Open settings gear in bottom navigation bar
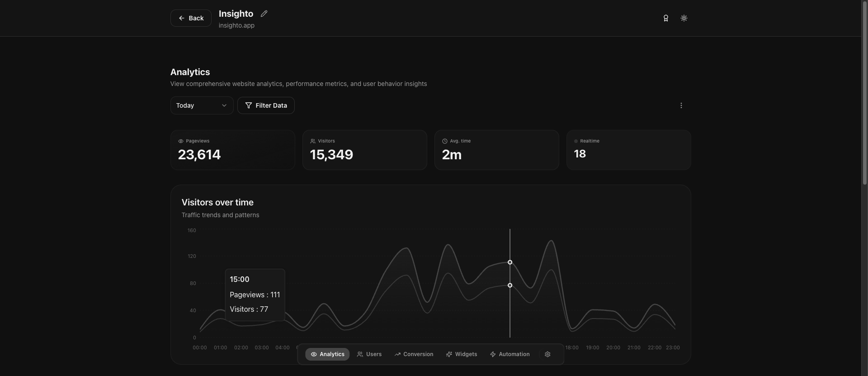This screenshot has height=376, width=868. tap(547, 354)
